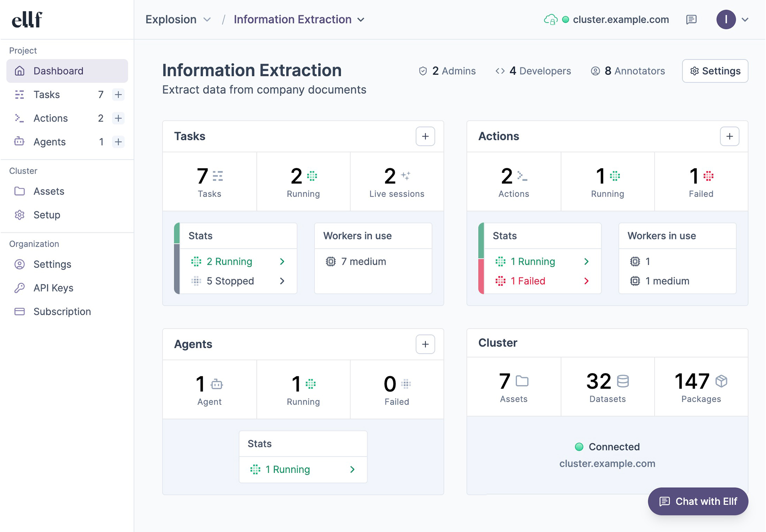Click plus button in Agents card
This screenshot has height=532, width=766.
(425, 344)
